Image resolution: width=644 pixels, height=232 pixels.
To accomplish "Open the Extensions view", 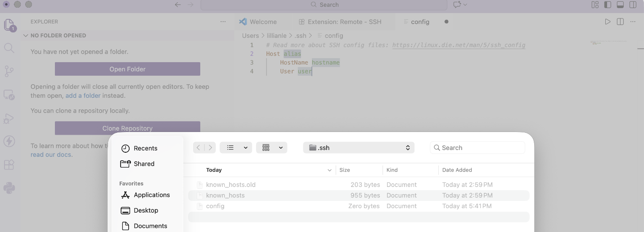I will pyautogui.click(x=9, y=165).
